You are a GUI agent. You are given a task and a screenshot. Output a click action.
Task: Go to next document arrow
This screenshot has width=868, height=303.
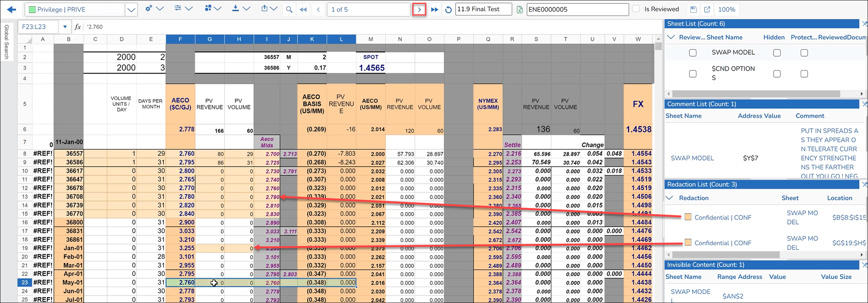coord(419,9)
